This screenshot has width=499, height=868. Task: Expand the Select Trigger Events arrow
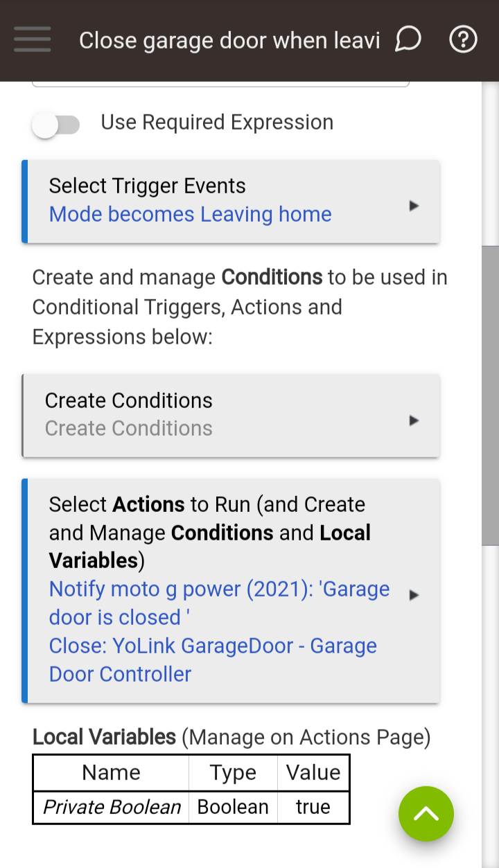(x=414, y=206)
